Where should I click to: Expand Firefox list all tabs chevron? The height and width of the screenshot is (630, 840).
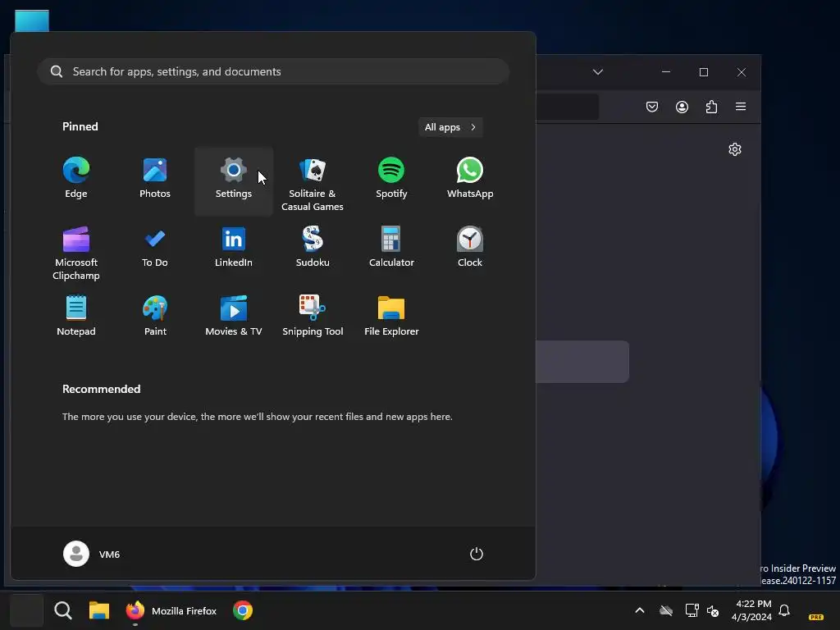tap(598, 72)
